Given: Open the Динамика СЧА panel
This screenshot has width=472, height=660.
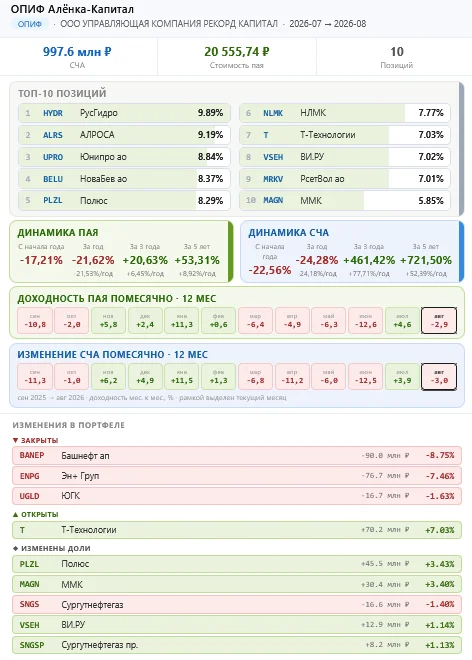Looking at the screenshot, I should [x=352, y=251].
